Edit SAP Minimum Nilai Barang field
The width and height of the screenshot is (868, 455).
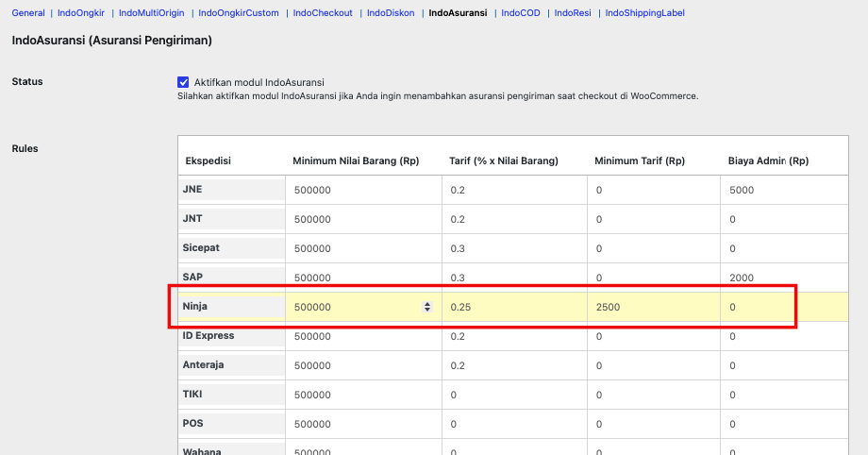[363, 278]
